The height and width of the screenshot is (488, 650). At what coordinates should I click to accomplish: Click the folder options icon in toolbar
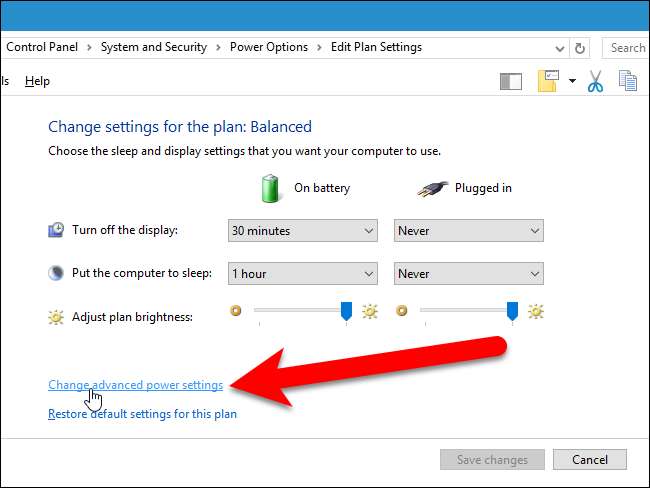(547, 81)
